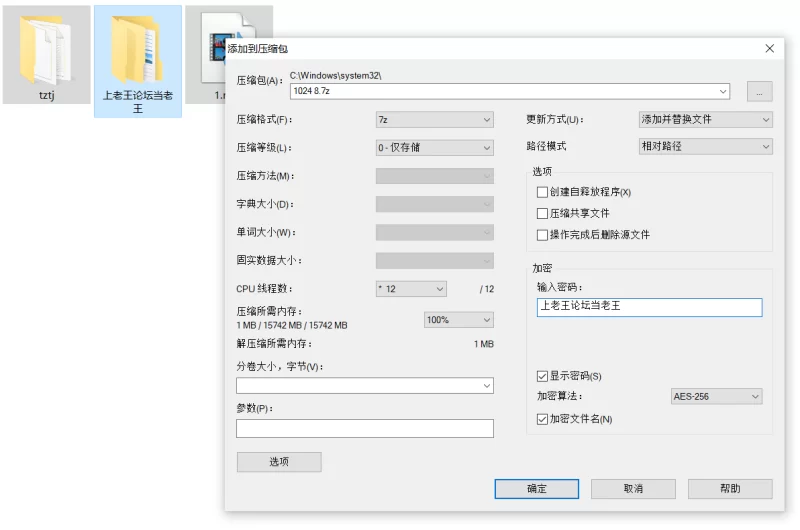800x530 pixels.
Task: Open the archive path browse button
Action: point(759,92)
